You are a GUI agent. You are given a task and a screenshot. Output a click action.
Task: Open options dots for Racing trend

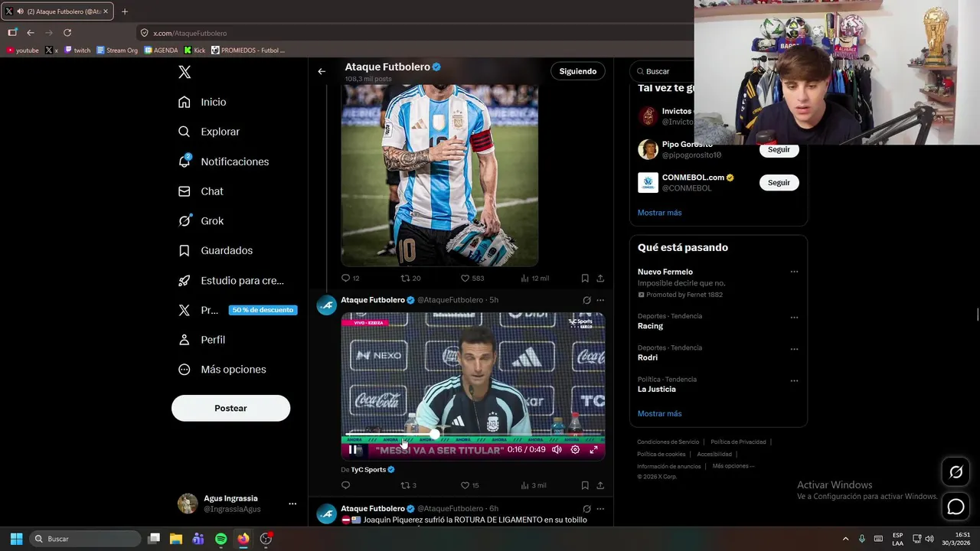pyautogui.click(x=794, y=318)
